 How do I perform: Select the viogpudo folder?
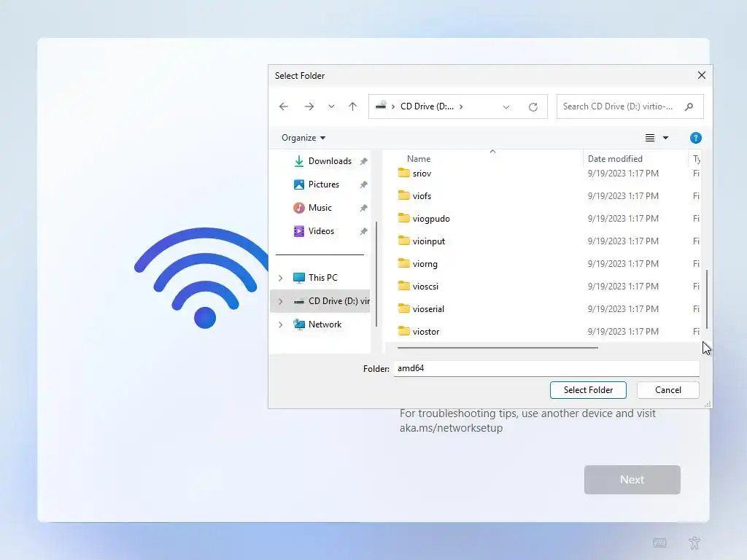point(431,219)
